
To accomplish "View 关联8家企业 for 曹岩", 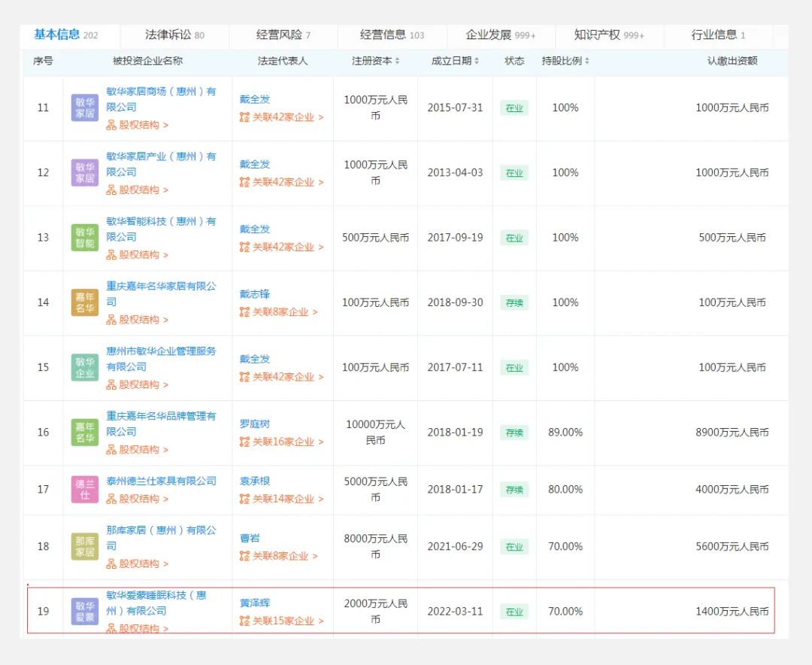I will (x=279, y=556).
